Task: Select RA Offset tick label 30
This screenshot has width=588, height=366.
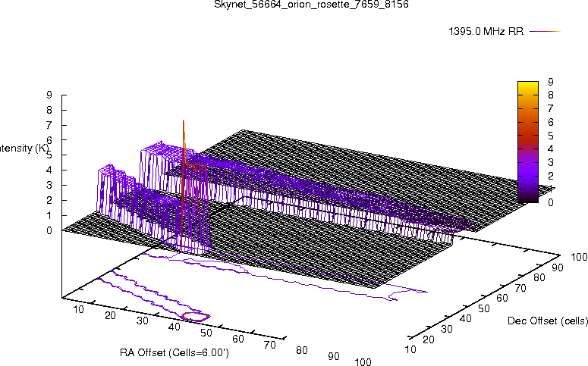Action: tap(142, 321)
